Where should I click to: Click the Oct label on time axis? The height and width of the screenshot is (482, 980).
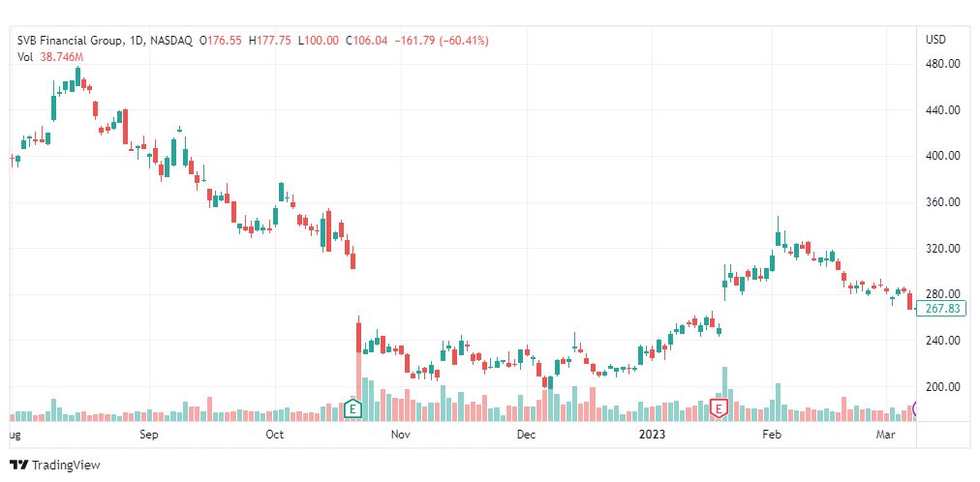click(x=275, y=434)
